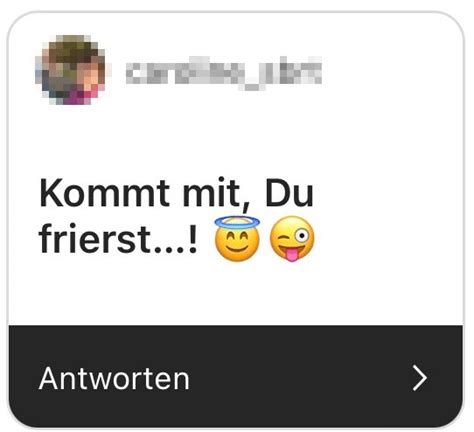This screenshot has height=432, width=474.
Task: Expand reply options with the ">" arrow
Action: (419, 378)
